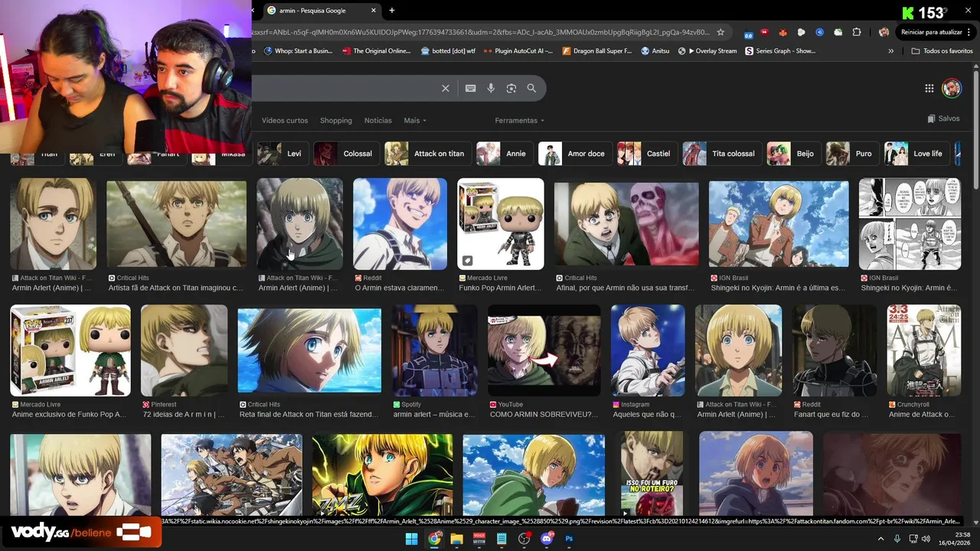Screen dimensions: 980x551
Task: Open OBS Studio from the taskbar
Action: point(524,539)
